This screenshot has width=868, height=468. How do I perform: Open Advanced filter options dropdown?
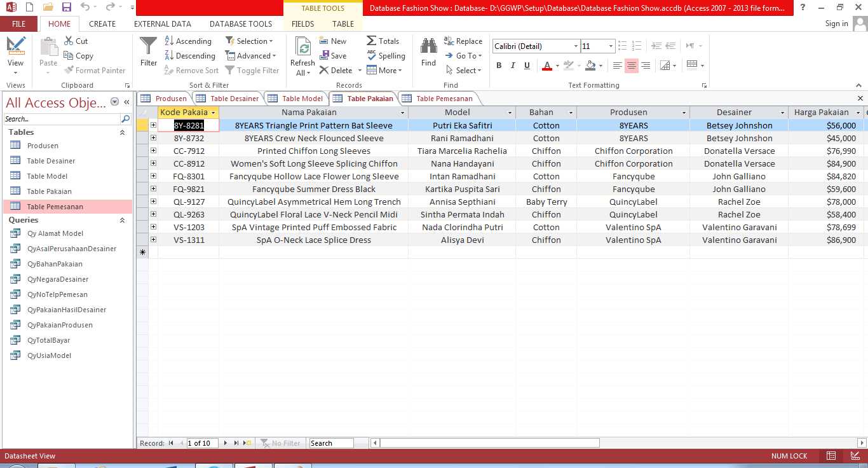coord(251,56)
